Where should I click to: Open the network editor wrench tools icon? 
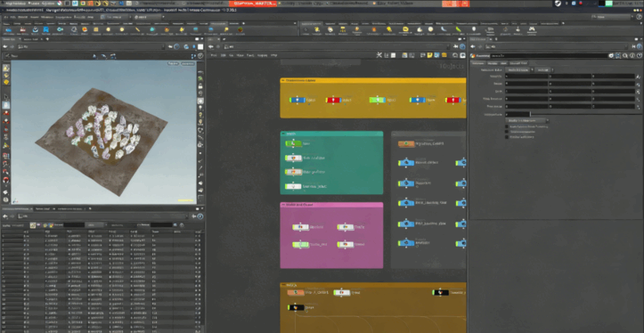(379, 55)
